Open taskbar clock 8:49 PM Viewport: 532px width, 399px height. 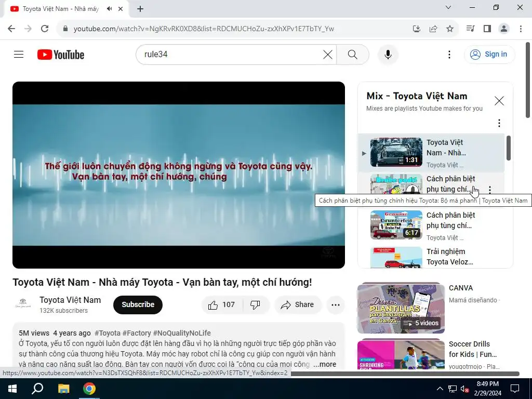click(x=487, y=389)
